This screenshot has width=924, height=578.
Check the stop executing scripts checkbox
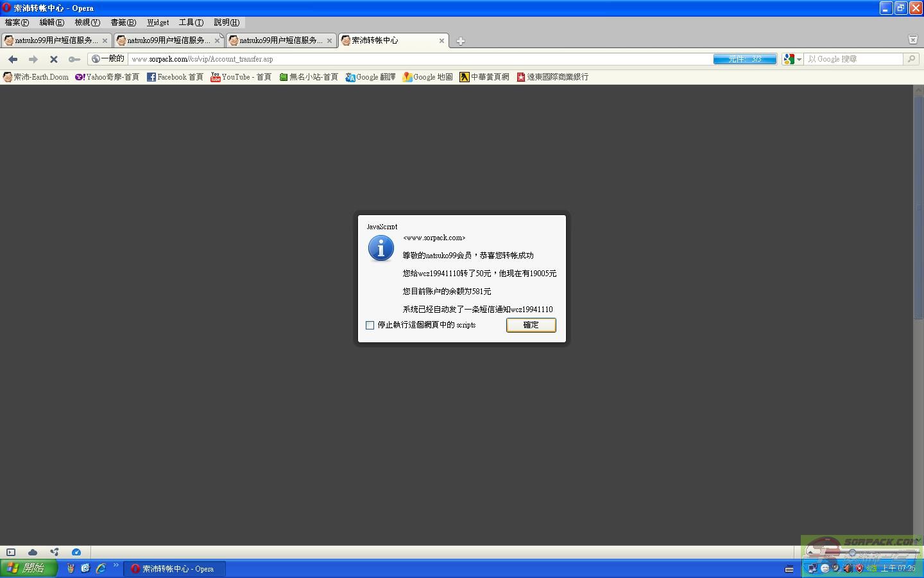370,326
